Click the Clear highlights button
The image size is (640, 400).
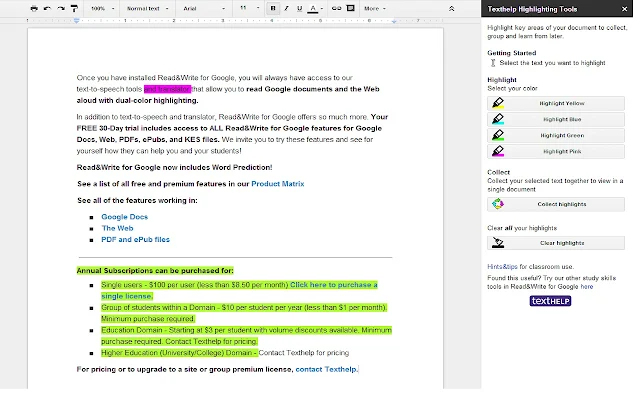click(556, 243)
